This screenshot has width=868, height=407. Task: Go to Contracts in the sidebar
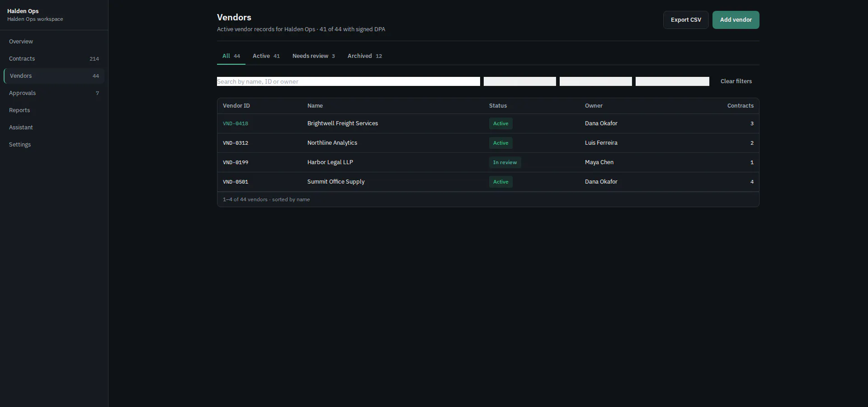point(54,59)
